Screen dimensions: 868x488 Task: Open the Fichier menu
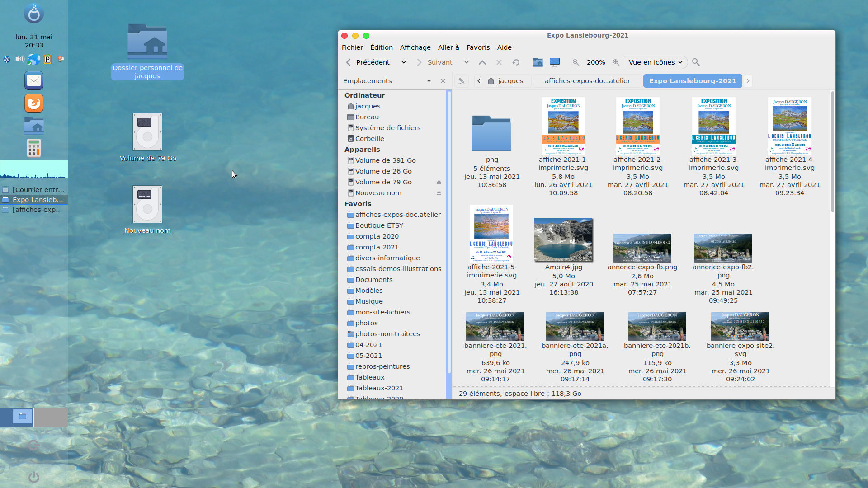click(352, 47)
